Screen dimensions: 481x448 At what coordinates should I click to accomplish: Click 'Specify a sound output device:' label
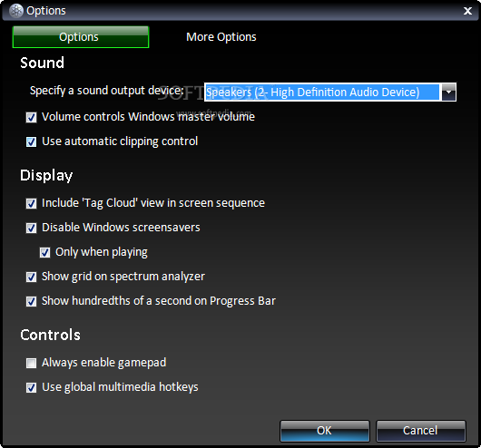coord(107,91)
